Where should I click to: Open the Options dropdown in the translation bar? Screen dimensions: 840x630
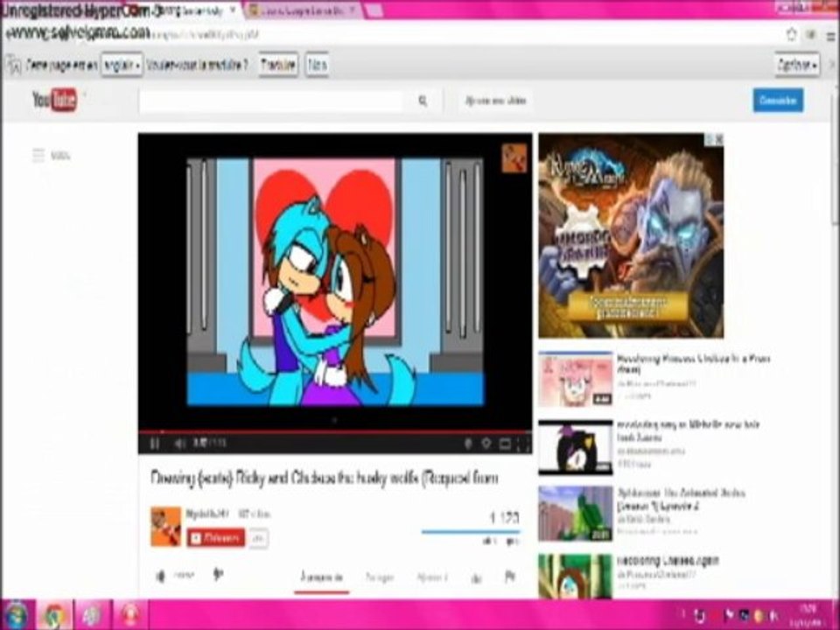796,66
